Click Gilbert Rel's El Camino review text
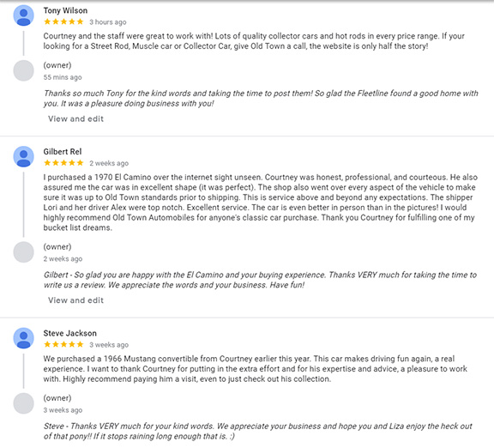Screen dimensions: 494x448 pos(261,203)
